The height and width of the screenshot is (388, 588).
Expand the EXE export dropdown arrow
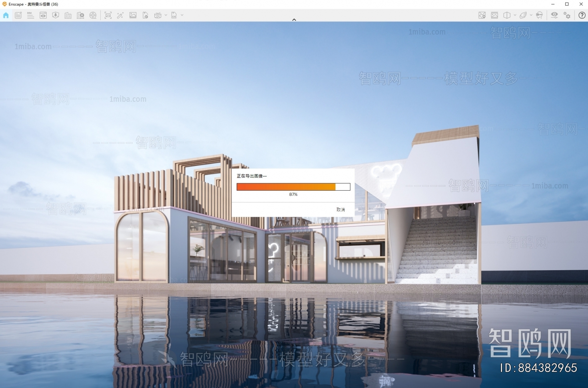(x=182, y=15)
